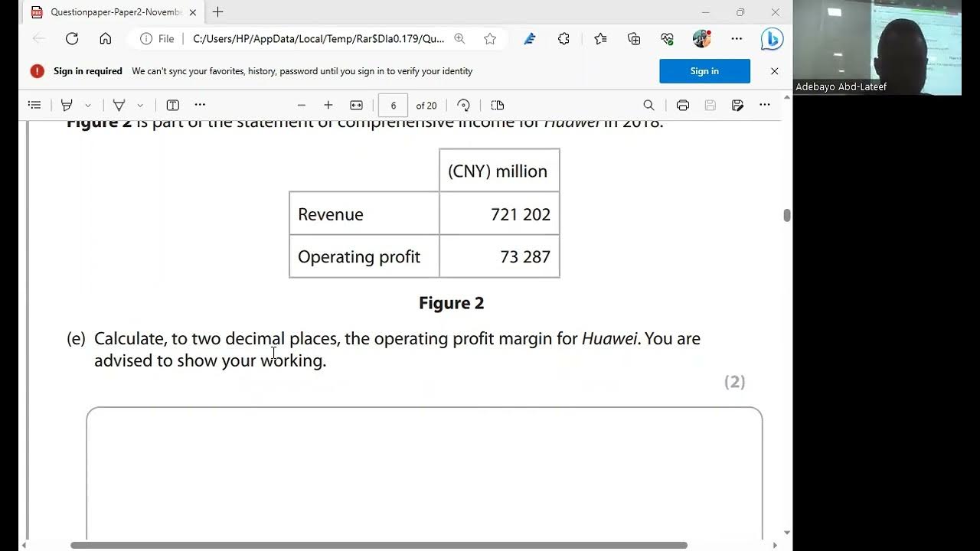Screen dimensions: 980x551
Task: Click the Operating profit row label
Action: 359,257
